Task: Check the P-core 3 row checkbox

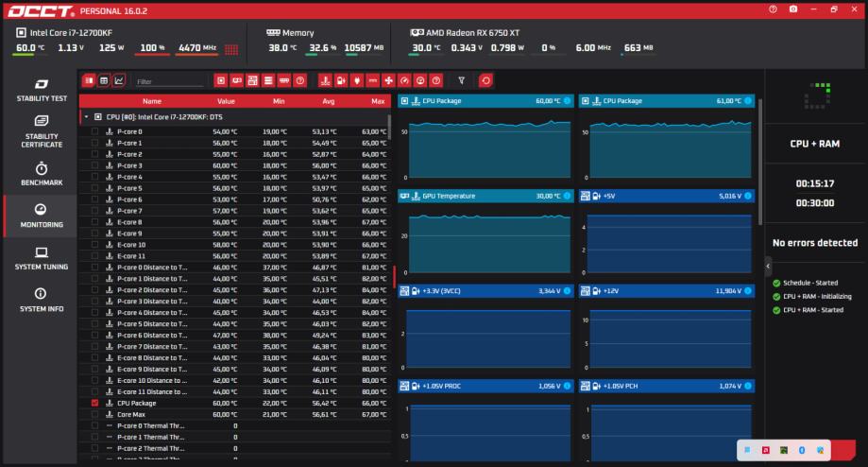Action: pos(94,165)
